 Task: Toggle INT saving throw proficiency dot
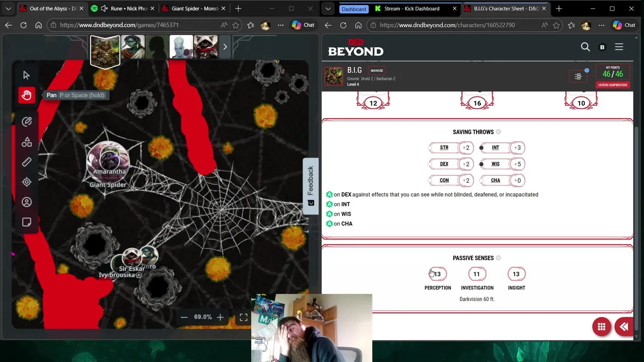pyautogui.click(x=481, y=148)
